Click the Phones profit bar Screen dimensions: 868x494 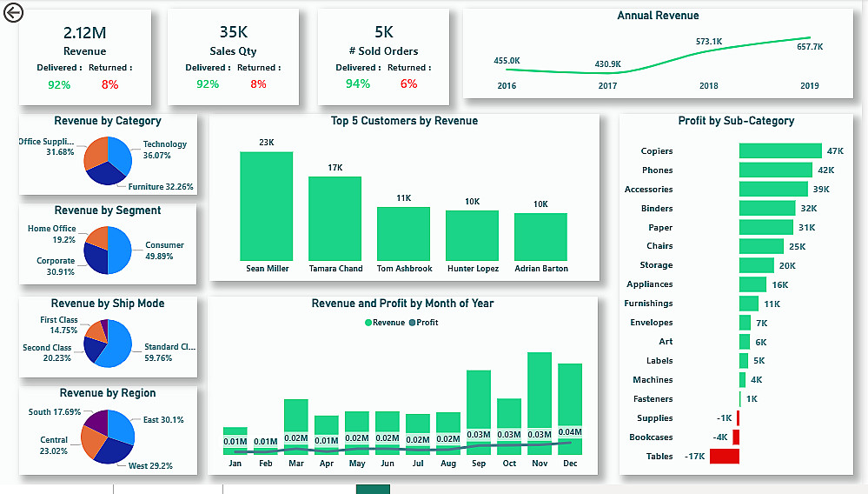coord(776,170)
